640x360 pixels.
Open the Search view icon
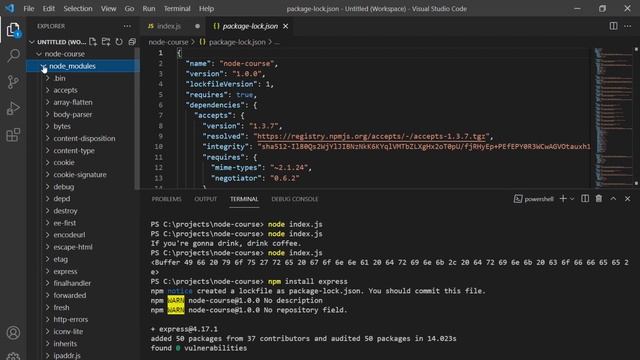tap(13, 56)
